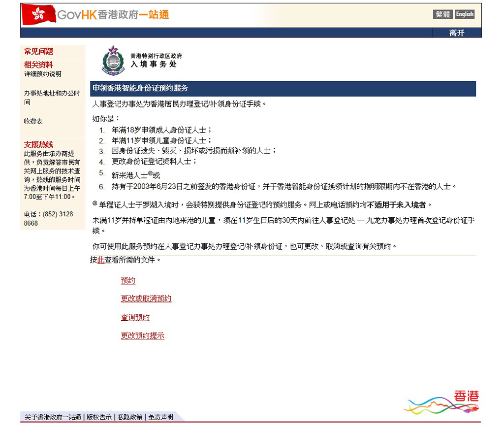
Task: Switch language to English
Action: pyautogui.click(x=465, y=14)
